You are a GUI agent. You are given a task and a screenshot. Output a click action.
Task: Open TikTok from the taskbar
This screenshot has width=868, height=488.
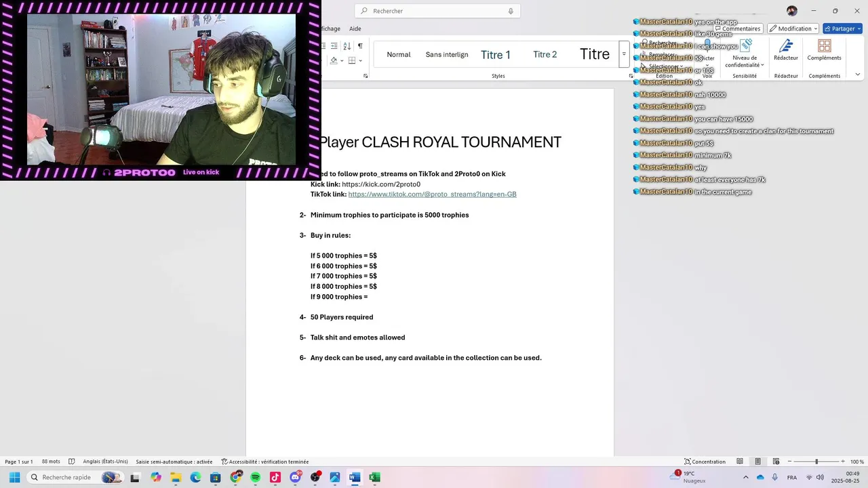tap(275, 477)
